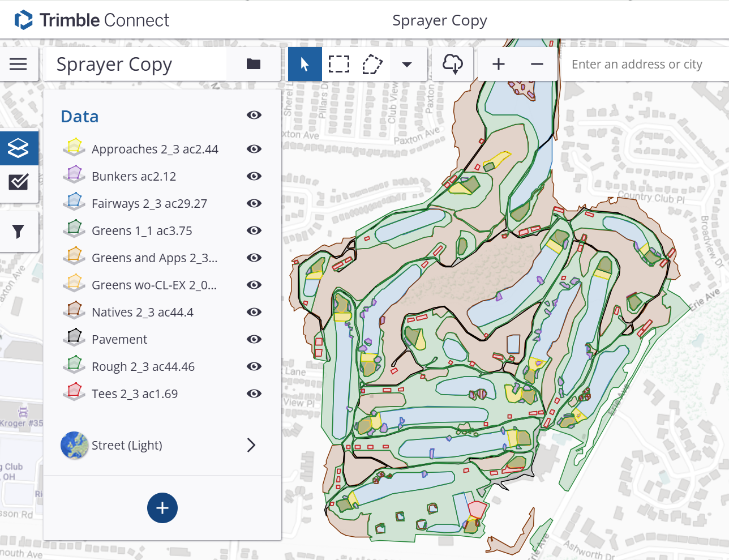Focus the address or city search field

point(645,64)
